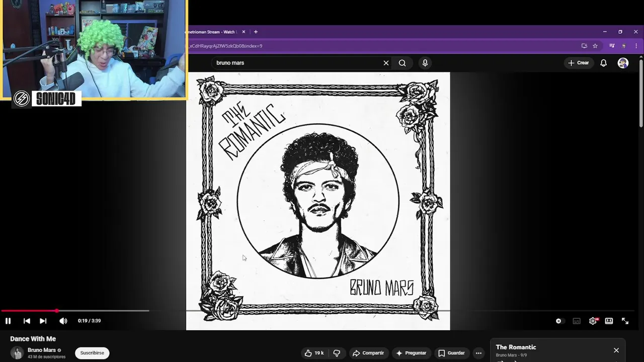Open the browser three-dot menu
The image size is (644, 362).
pyautogui.click(x=636, y=46)
